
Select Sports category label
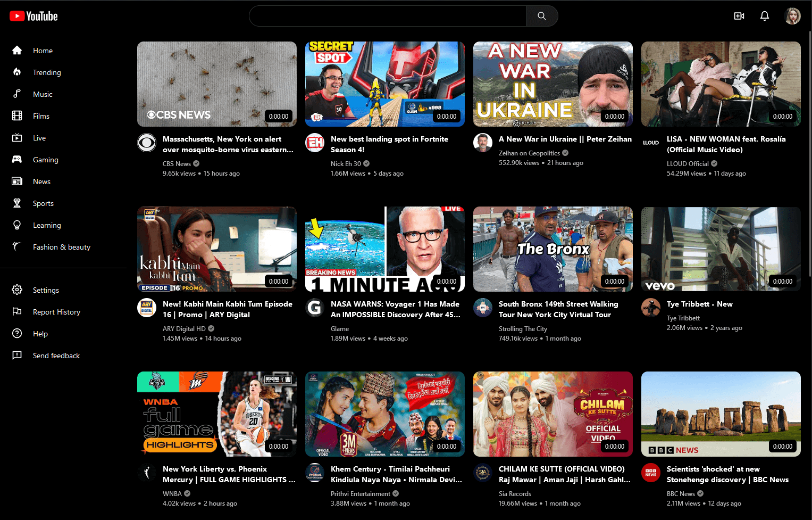tap(43, 203)
